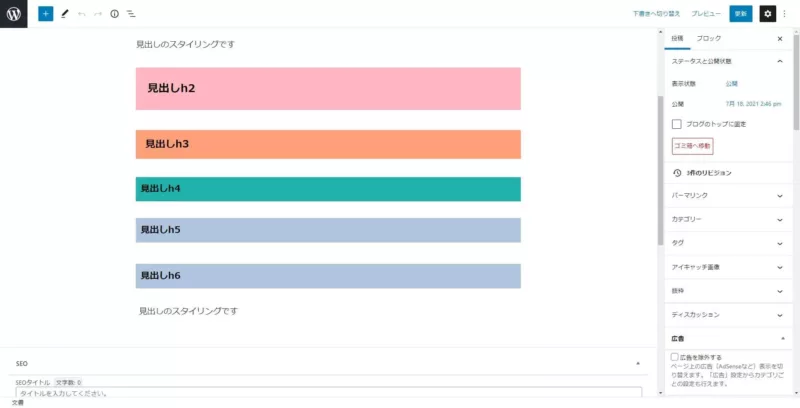This screenshot has height=408, width=800.
Task: Click the blue 更新 button
Action: pyautogui.click(x=741, y=14)
